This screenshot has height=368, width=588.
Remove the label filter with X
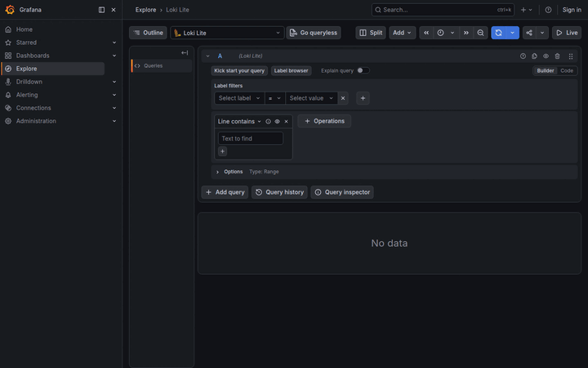[343, 98]
